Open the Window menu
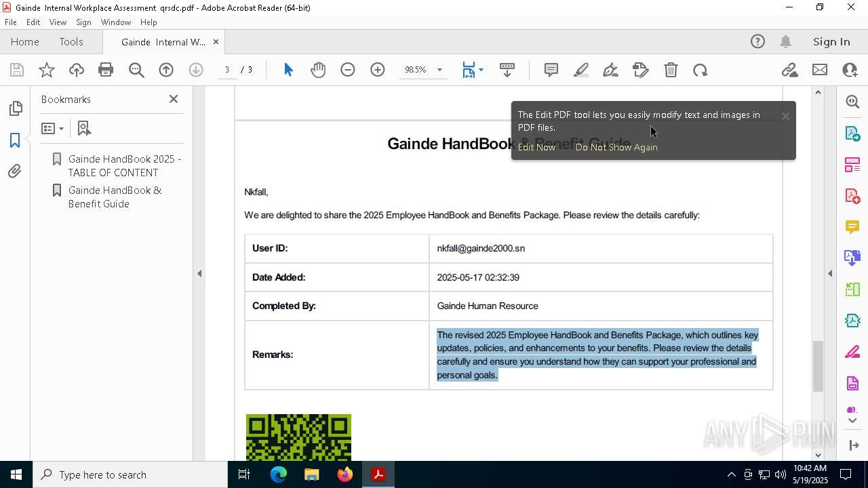This screenshot has width=868, height=488. (116, 22)
